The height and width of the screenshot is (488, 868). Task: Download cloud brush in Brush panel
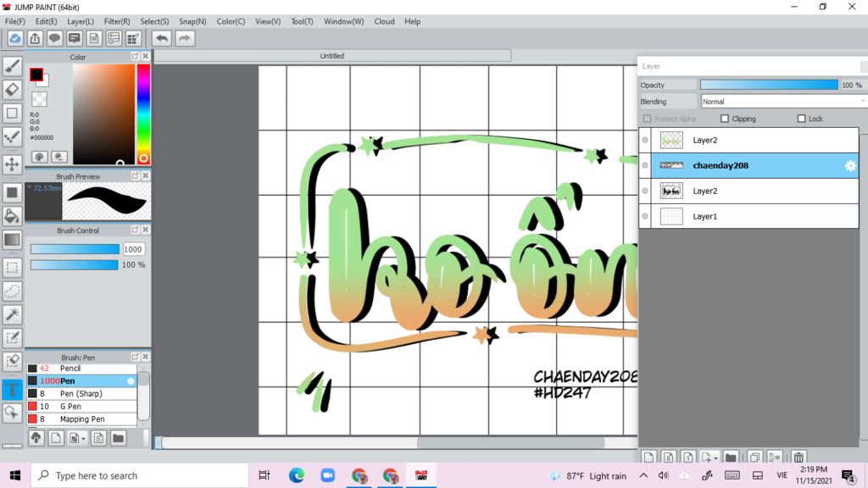tap(36, 438)
